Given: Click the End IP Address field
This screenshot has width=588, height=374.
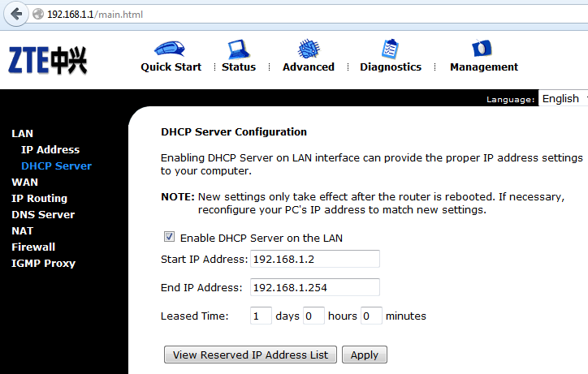Looking at the screenshot, I should [314, 287].
